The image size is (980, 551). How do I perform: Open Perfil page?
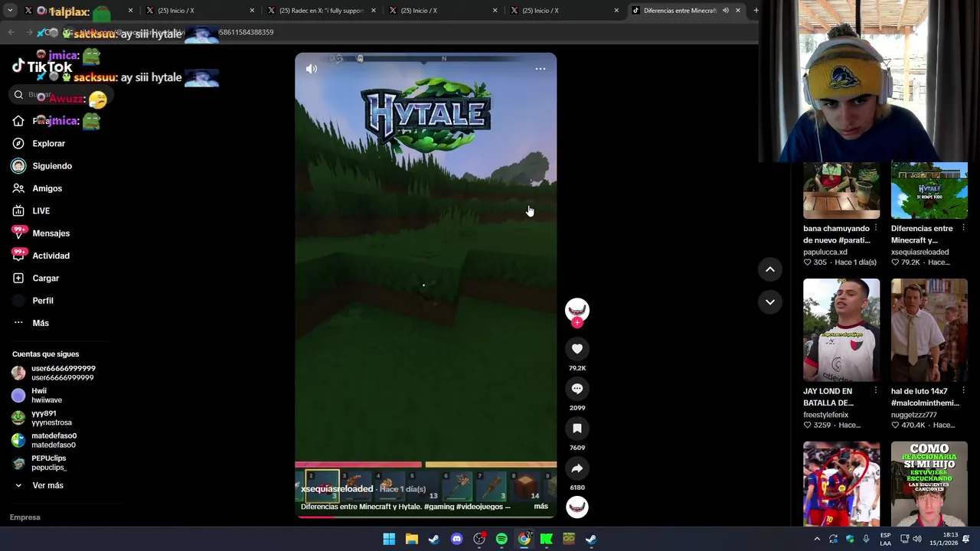point(33,301)
